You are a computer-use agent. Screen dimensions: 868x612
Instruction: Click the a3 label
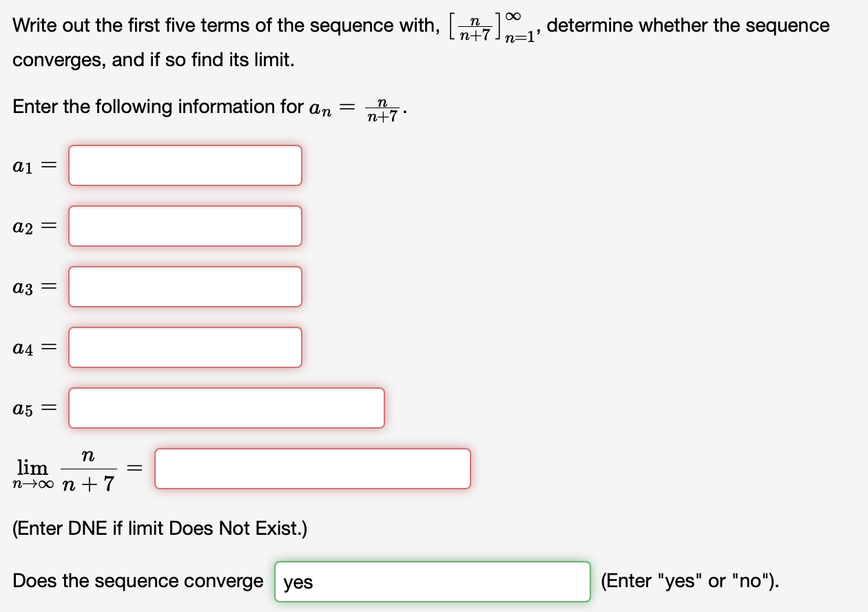click(x=23, y=287)
